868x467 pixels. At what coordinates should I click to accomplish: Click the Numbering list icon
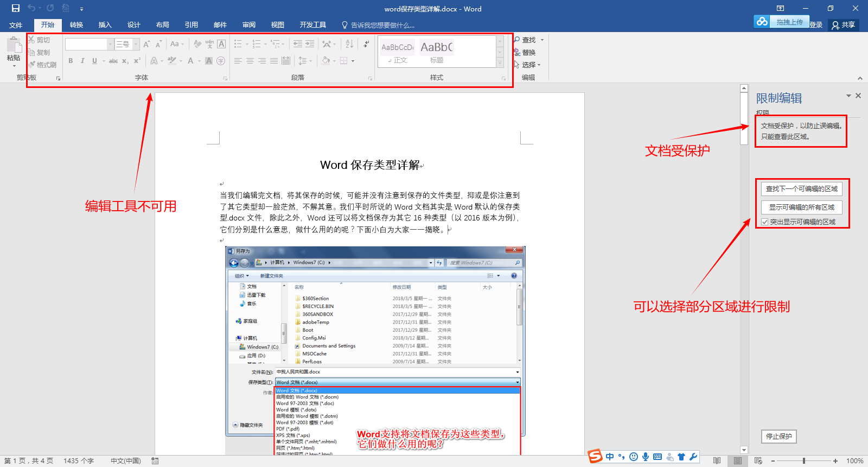pyautogui.click(x=257, y=44)
